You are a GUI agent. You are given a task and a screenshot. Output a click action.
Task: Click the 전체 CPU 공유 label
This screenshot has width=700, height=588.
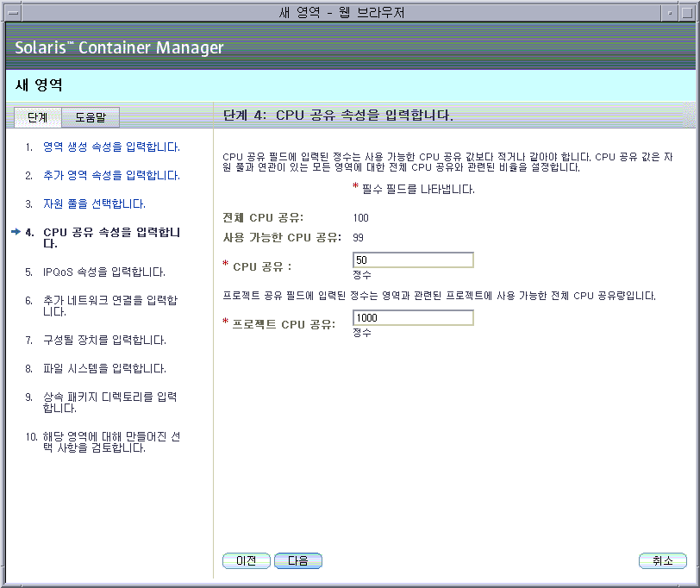[x=263, y=218]
